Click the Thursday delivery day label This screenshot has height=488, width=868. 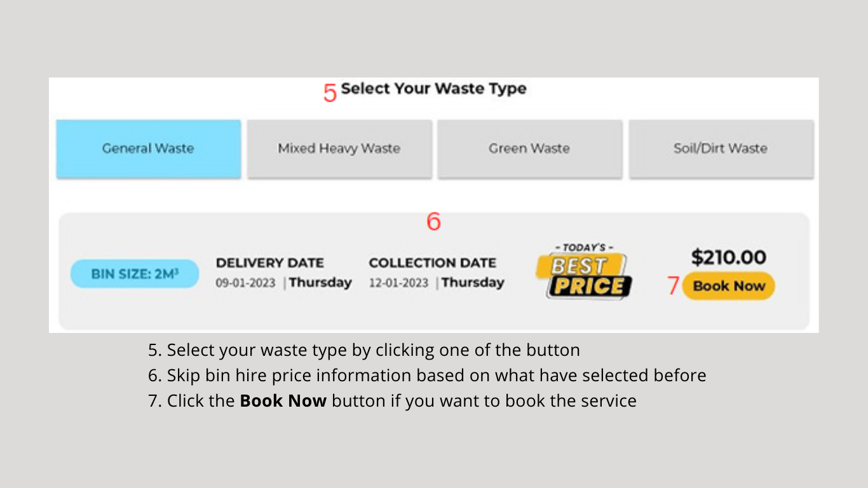(320, 283)
